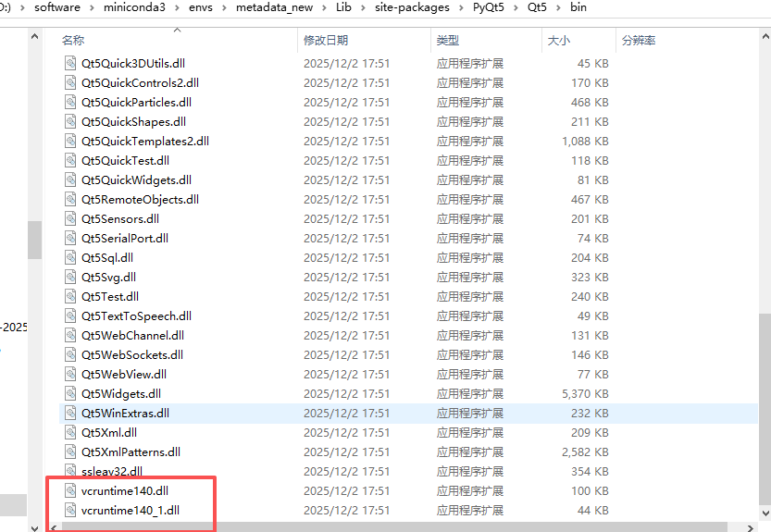The height and width of the screenshot is (532, 771).
Task: Navigate to envs in the address bar
Action: coord(201,7)
